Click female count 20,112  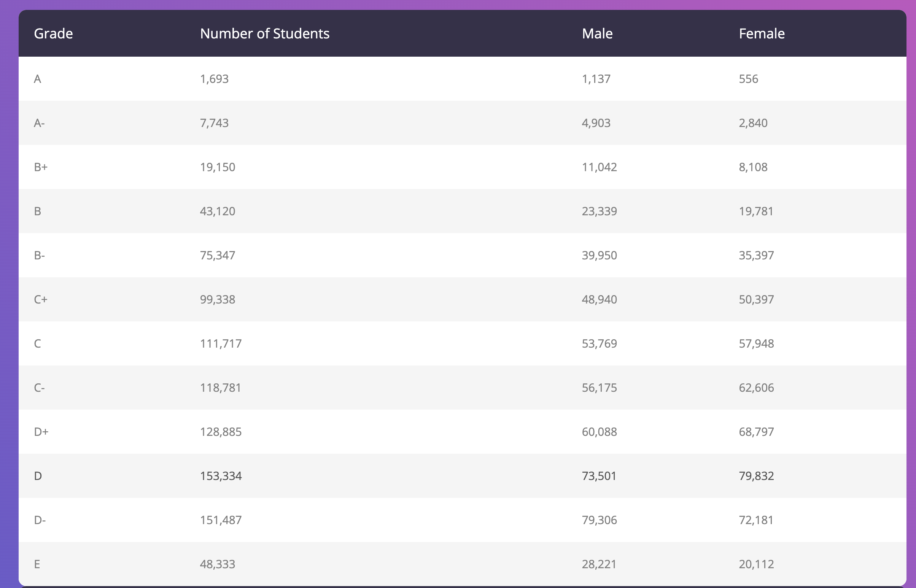(756, 564)
